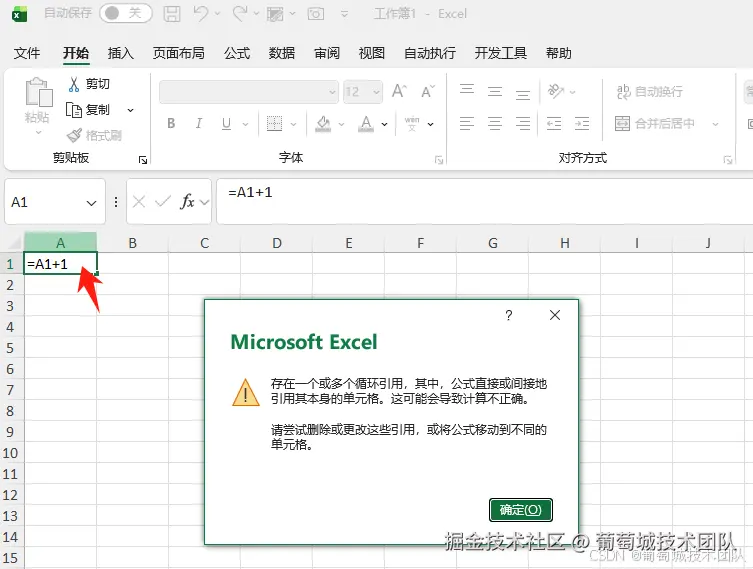753x569 pixels.
Task: Click the Insert Function fx icon
Action: pyautogui.click(x=187, y=202)
